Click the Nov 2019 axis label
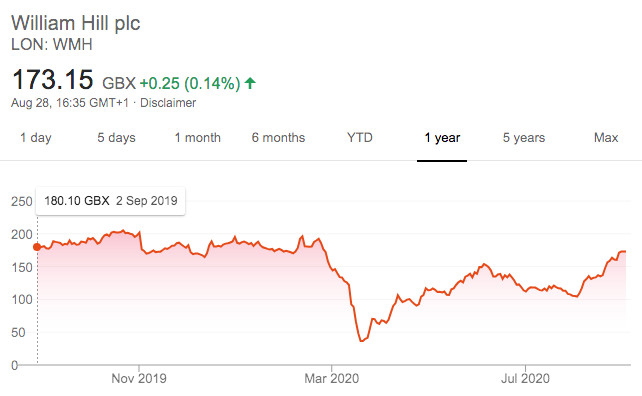642x396 pixels. pyautogui.click(x=139, y=378)
